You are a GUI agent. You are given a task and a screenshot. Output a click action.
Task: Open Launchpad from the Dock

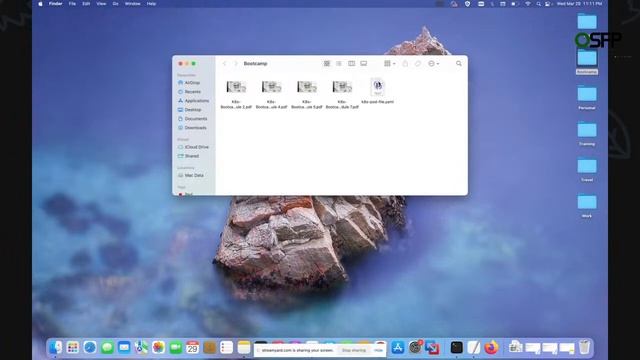[x=73, y=347]
